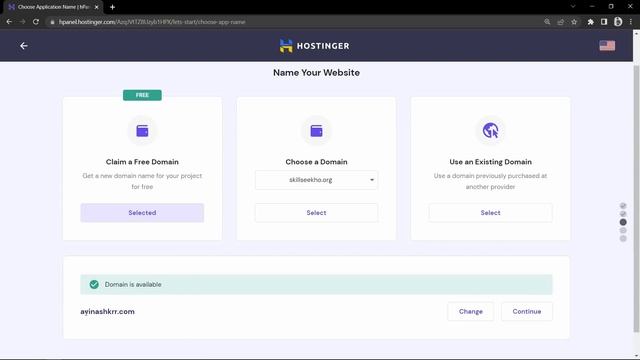Click the Choose a Domain wallet icon
Viewport: 640px width, 360px height.
click(x=316, y=131)
